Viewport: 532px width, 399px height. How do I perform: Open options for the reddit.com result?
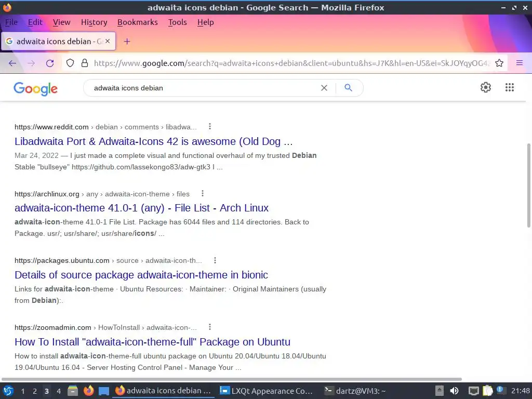tap(210, 127)
